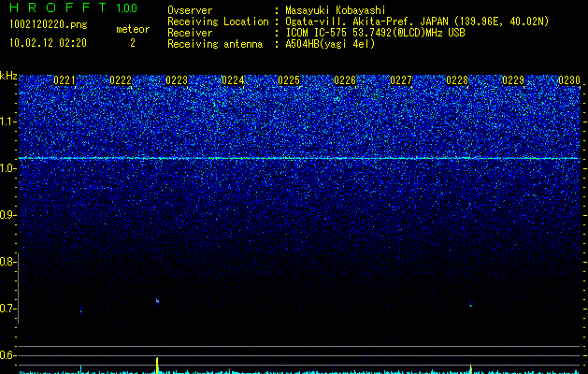Select the file name 1002120220.png

click(49, 24)
